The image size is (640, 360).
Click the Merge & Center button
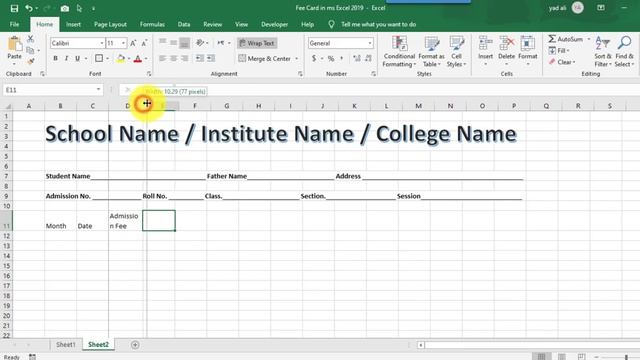coord(265,59)
